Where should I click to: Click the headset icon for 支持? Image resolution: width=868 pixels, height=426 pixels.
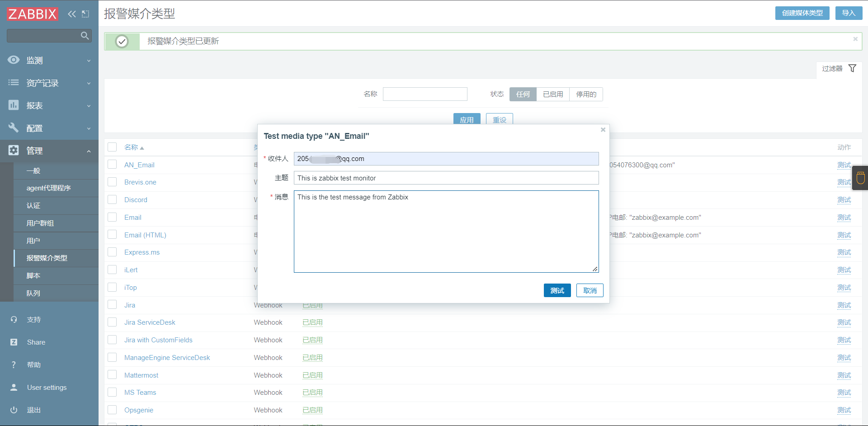14,319
